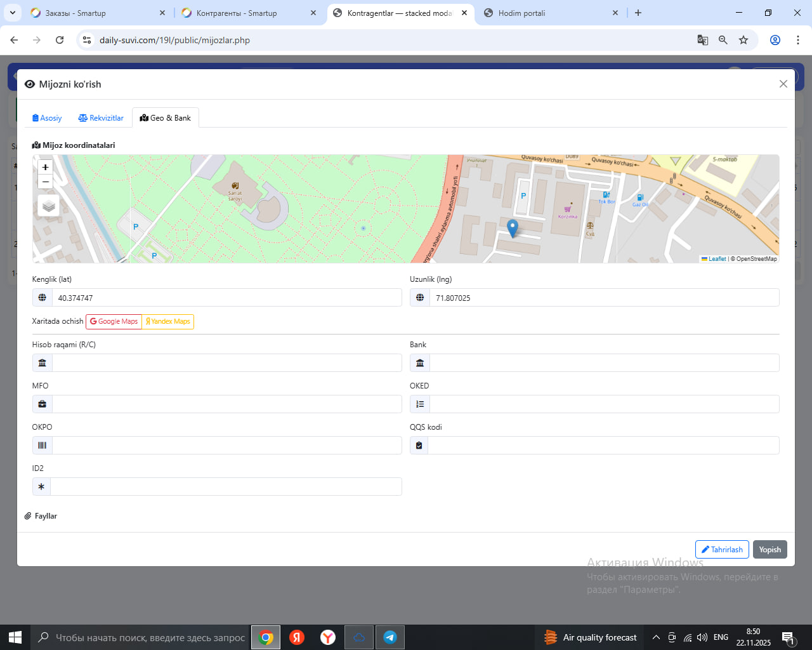Click the Hisob raqami input field
This screenshot has width=812, height=650.
pos(226,363)
